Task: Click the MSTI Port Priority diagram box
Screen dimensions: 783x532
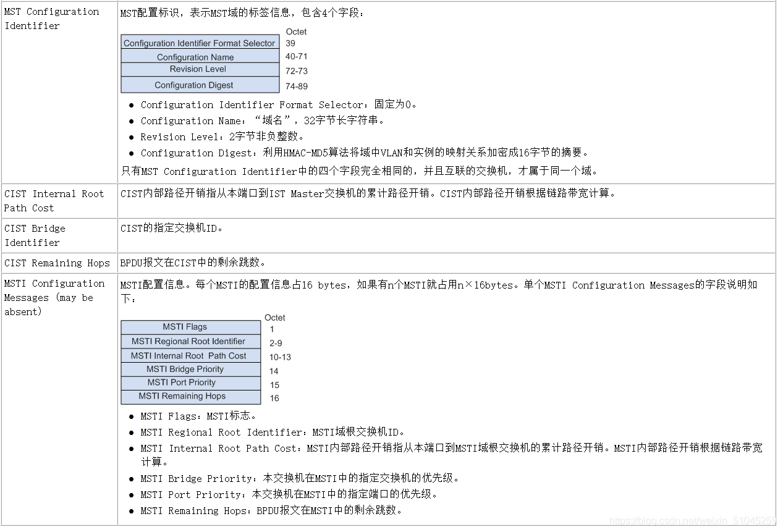Action: point(190,382)
